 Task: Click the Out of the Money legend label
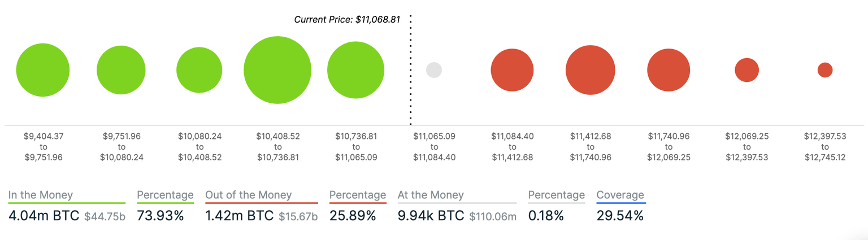coord(249,195)
